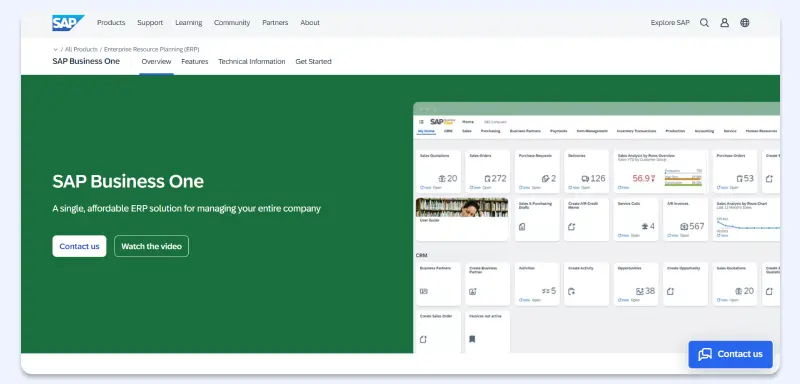Click the Deliveries truck icon tile

click(x=586, y=172)
